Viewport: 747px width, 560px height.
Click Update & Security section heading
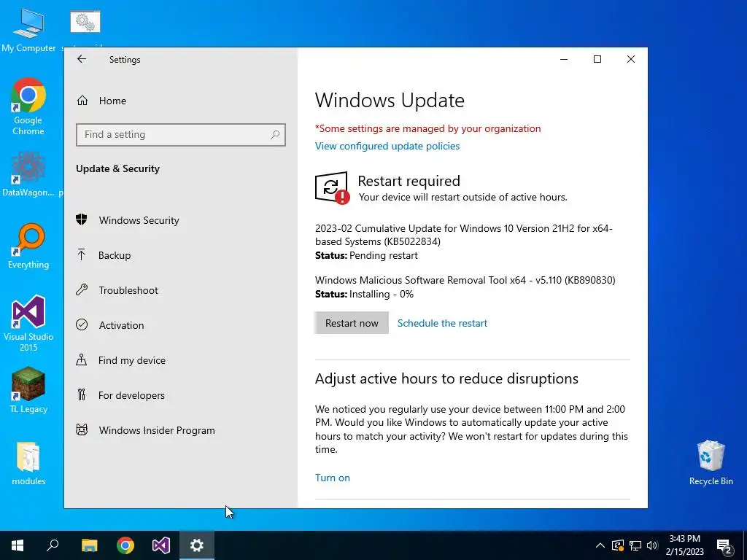tap(117, 168)
